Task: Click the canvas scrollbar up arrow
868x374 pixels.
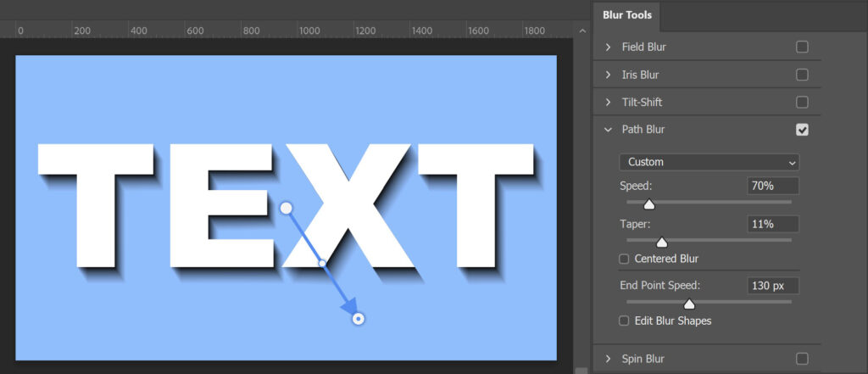Action: click(x=581, y=31)
